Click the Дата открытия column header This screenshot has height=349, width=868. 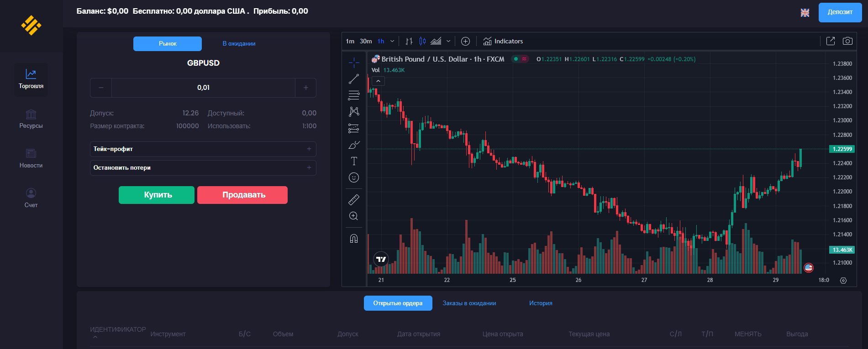tap(419, 334)
